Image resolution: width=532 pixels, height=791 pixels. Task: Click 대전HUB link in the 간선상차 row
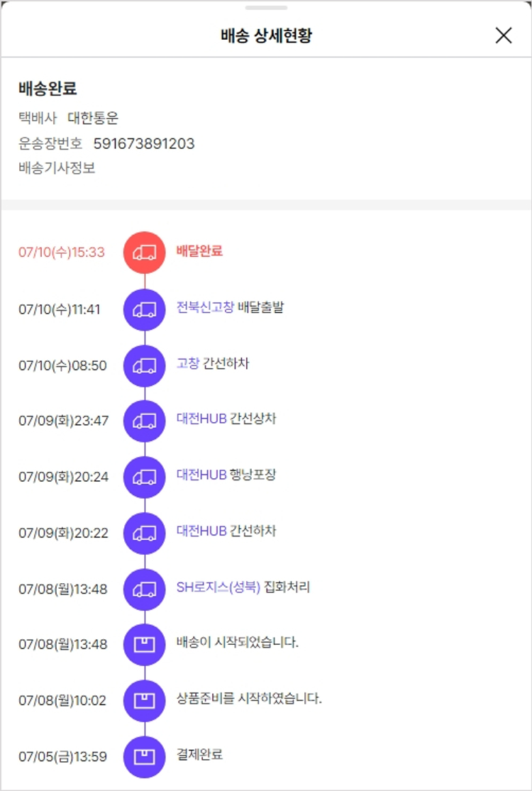click(x=201, y=419)
